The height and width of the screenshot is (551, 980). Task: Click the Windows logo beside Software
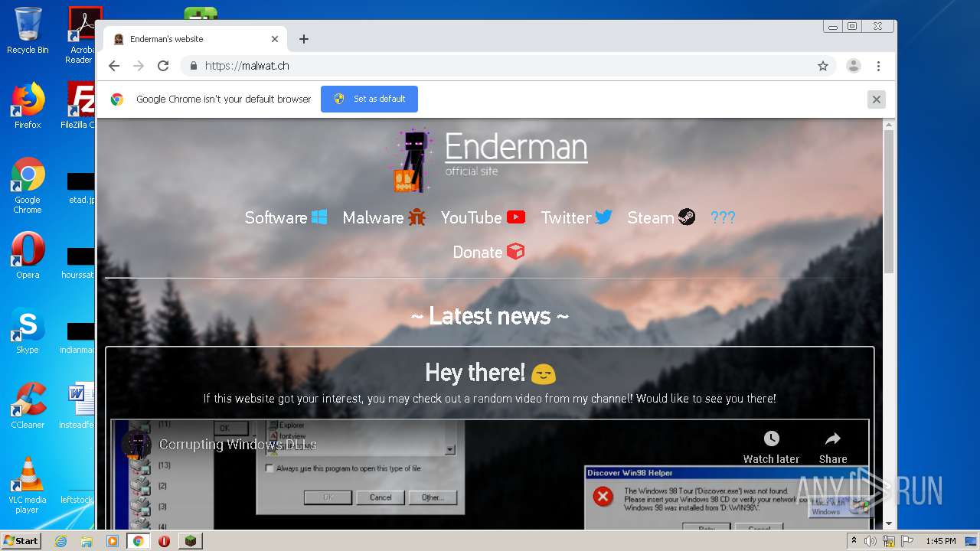pos(319,217)
